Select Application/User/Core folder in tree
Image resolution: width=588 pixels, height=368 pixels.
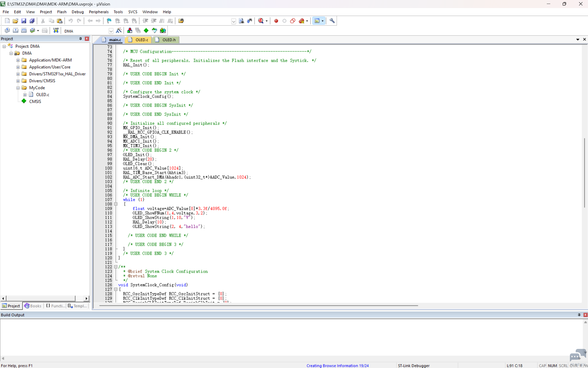click(50, 67)
